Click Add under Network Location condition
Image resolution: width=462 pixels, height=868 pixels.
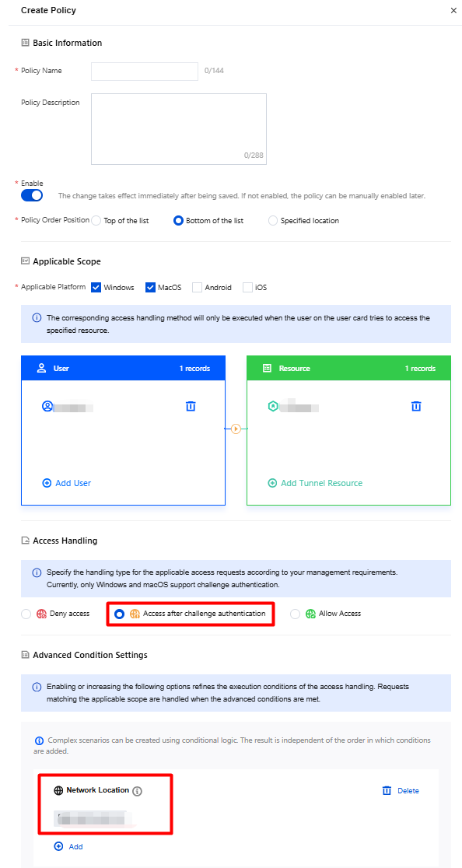[x=75, y=846]
